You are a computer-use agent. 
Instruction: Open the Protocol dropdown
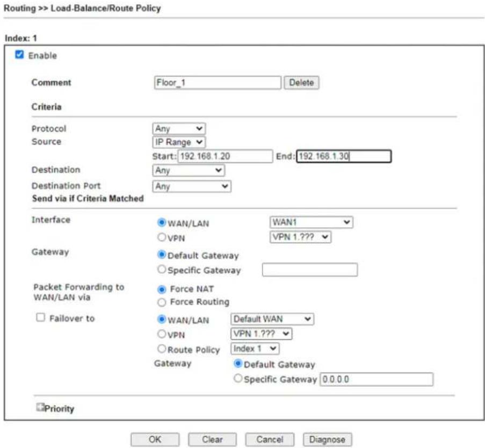[179, 128]
